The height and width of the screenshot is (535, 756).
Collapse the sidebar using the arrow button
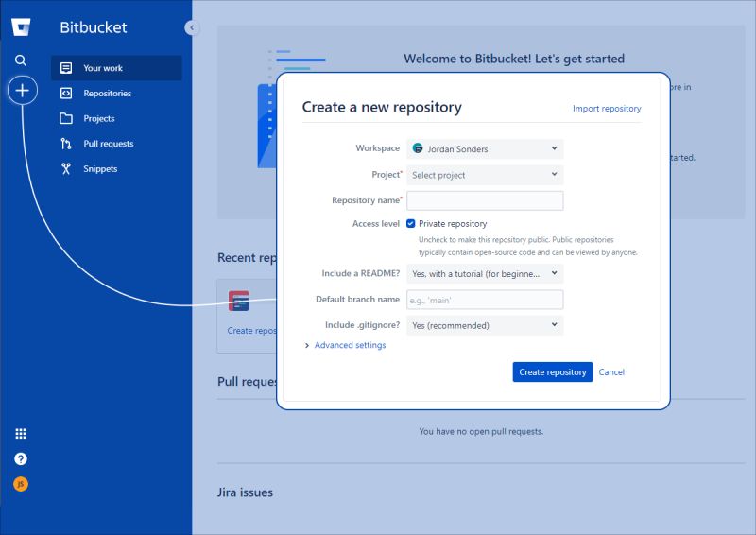[x=192, y=27]
